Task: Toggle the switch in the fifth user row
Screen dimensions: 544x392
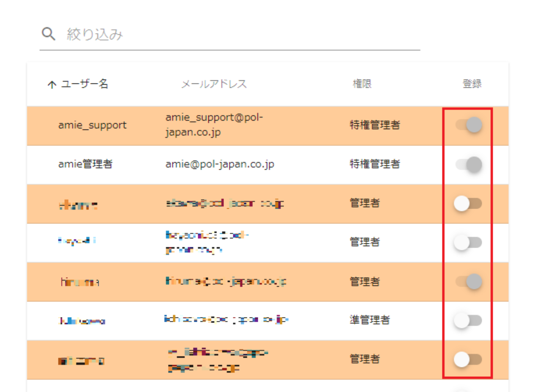Action: pos(468,282)
